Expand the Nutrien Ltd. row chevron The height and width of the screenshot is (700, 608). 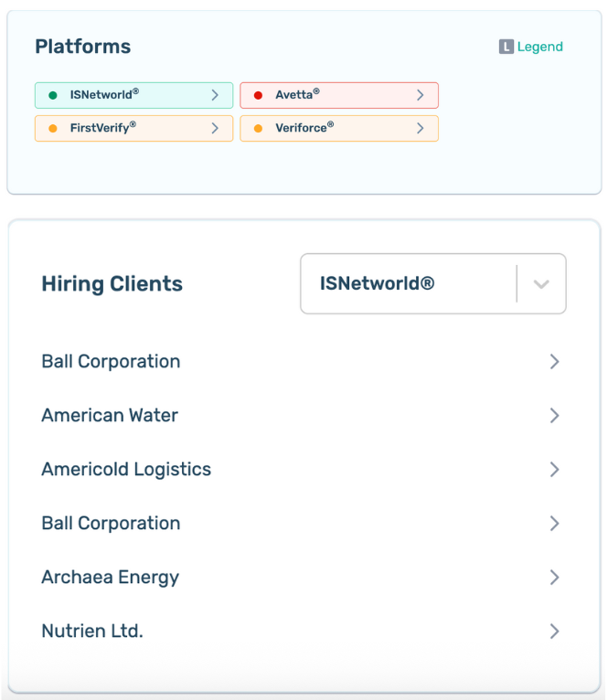554,631
